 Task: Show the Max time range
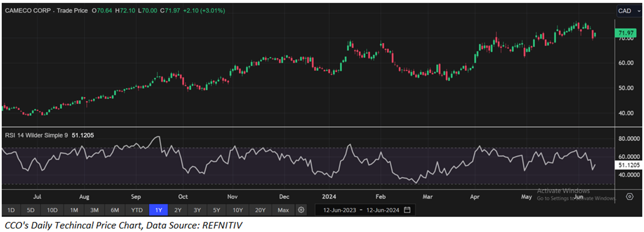(x=283, y=210)
